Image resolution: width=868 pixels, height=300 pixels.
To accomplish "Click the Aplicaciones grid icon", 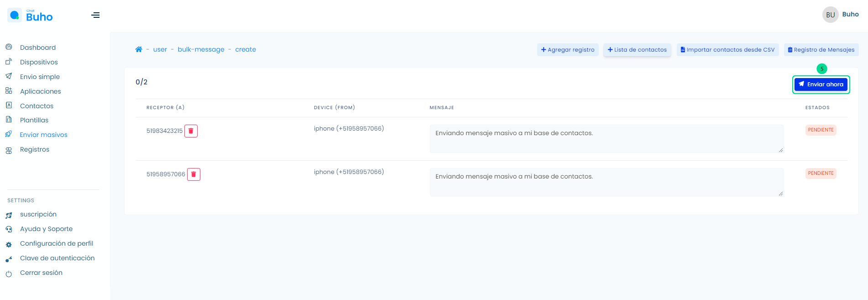I will point(9,91).
